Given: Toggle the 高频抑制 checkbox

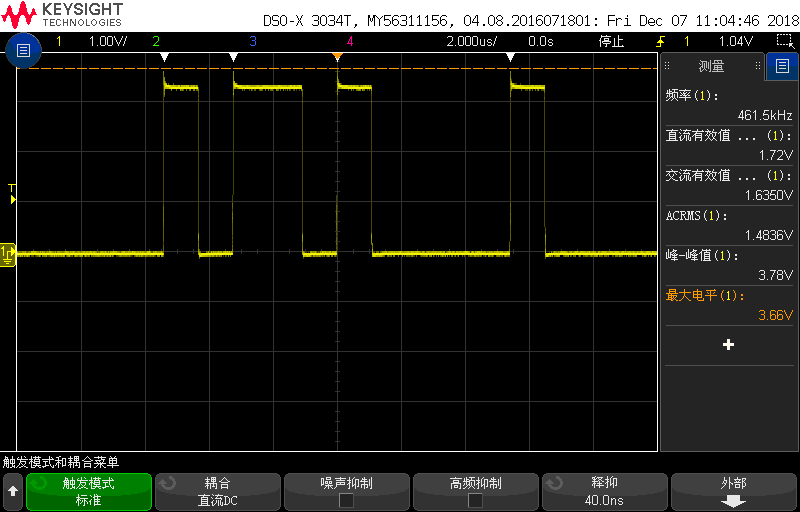Looking at the screenshot, I should (476, 500).
